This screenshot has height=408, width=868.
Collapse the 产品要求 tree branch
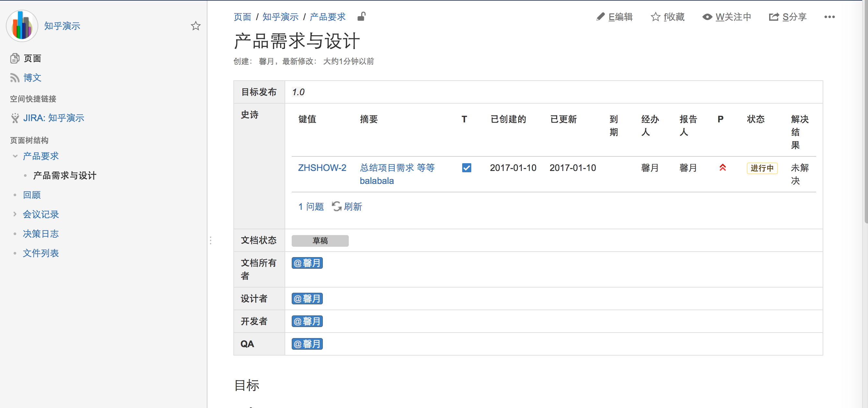[x=15, y=156]
